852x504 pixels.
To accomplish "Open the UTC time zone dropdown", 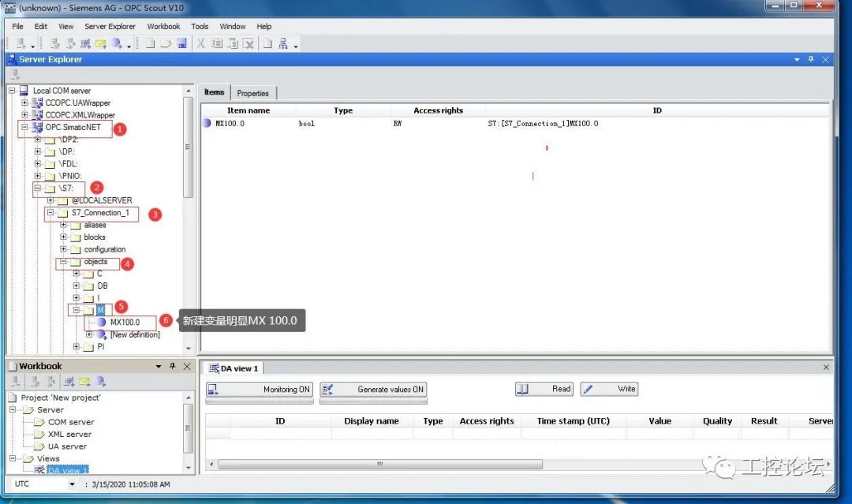I will pos(72,484).
